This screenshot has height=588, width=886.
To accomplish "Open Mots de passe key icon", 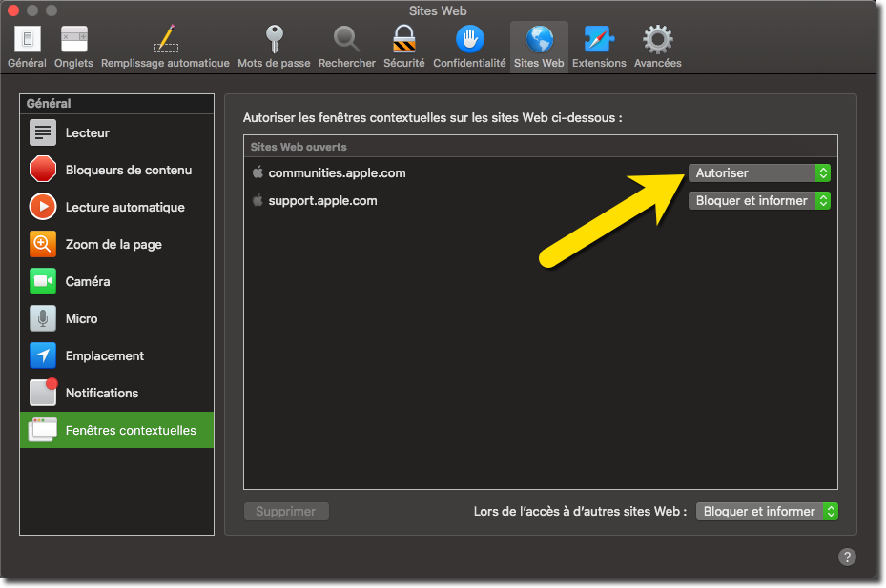I will point(274,46).
